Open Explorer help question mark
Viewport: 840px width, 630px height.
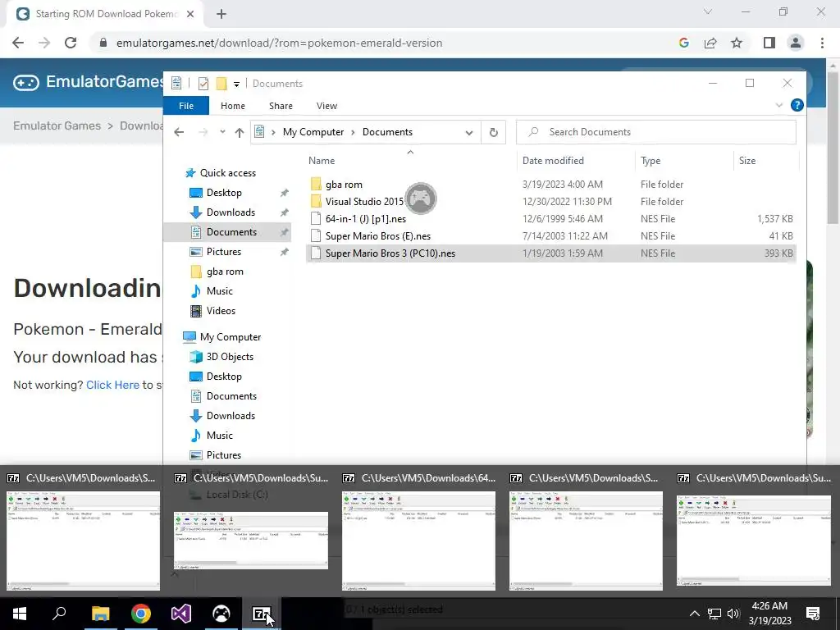click(797, 106)
